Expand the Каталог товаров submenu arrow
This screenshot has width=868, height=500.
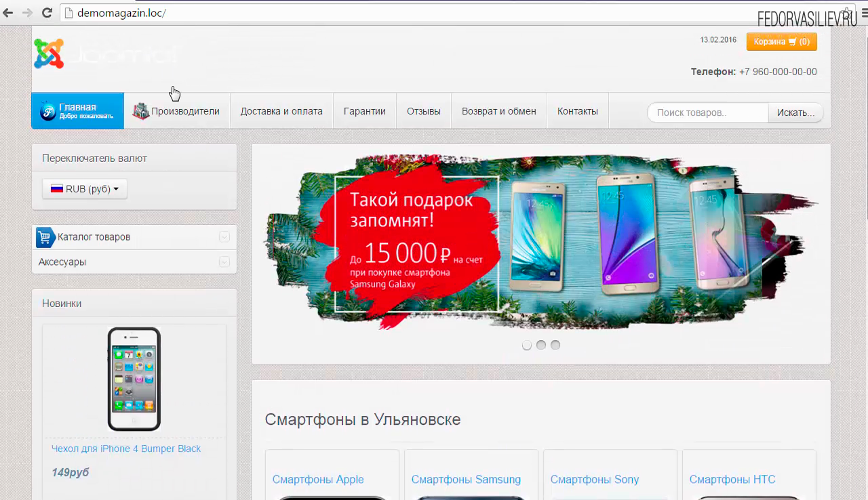pos(224,237)
